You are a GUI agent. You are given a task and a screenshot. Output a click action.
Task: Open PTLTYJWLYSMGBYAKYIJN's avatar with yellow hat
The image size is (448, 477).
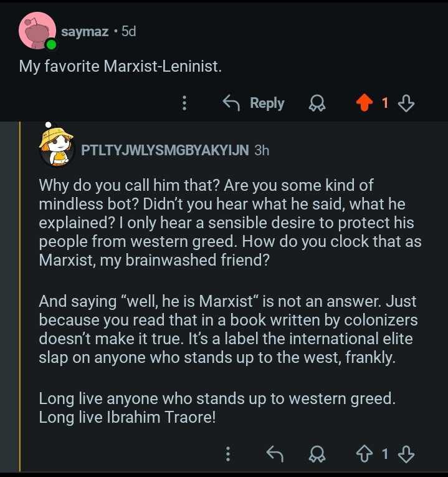pyautogui.click(x=57, y=148)
